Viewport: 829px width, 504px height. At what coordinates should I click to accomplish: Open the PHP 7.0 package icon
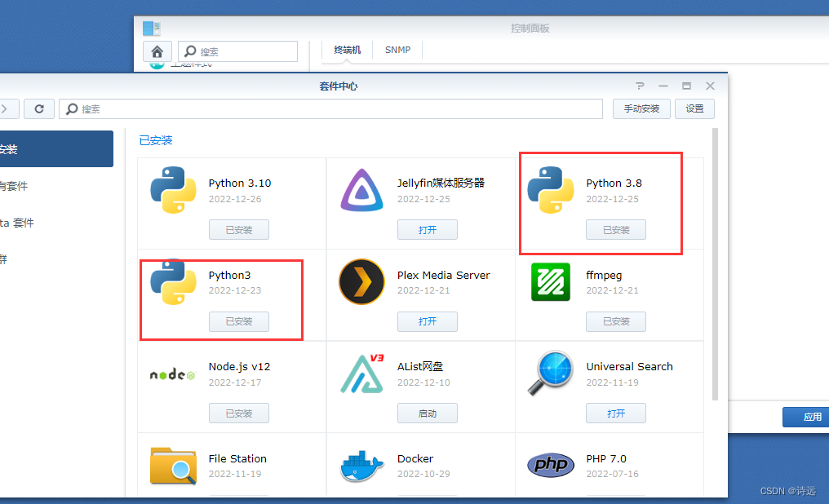[x=550, y=466]
